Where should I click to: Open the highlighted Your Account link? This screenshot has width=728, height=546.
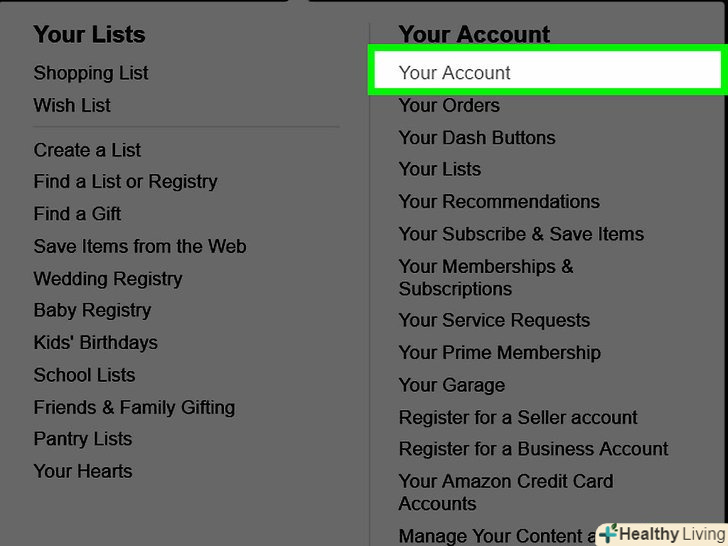point(454,73)
